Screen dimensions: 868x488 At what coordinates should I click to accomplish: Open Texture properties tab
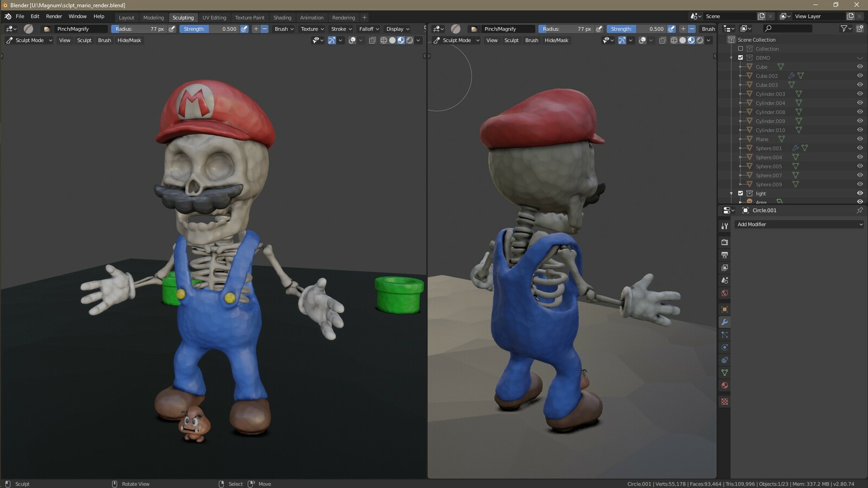pyautogui.click(x=724, y=402)
